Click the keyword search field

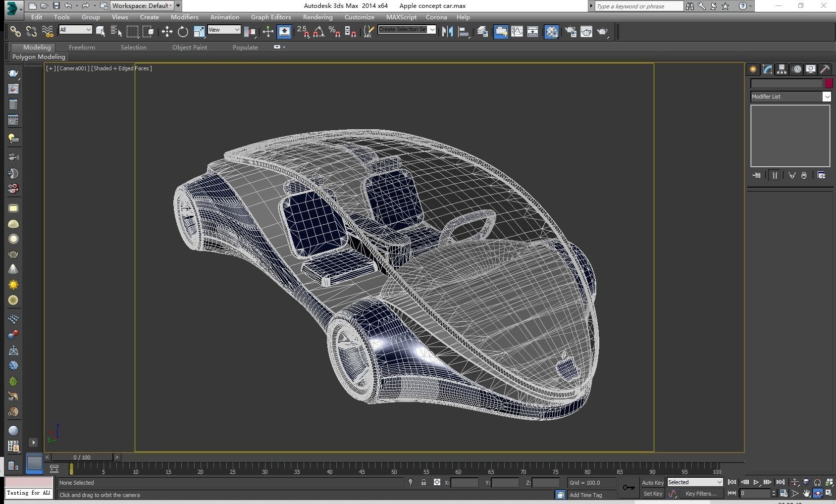point(639,6)
